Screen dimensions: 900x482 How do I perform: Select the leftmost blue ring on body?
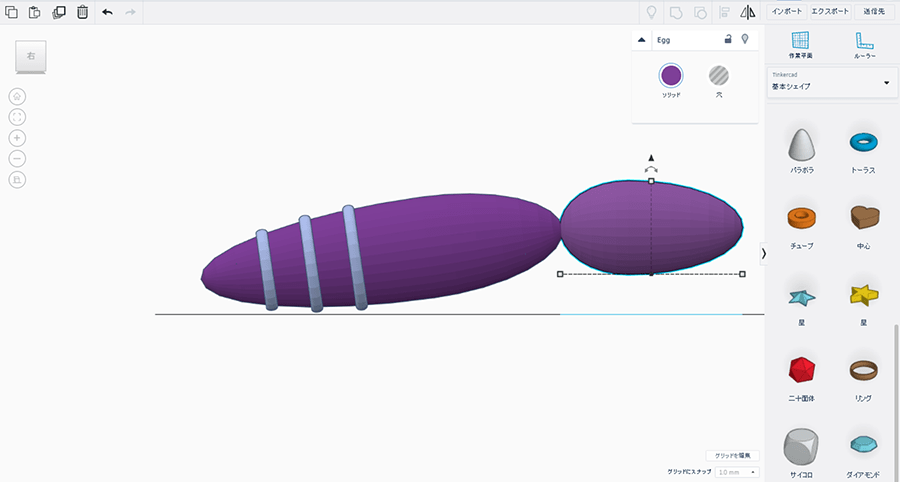click(x=267, y=270)
